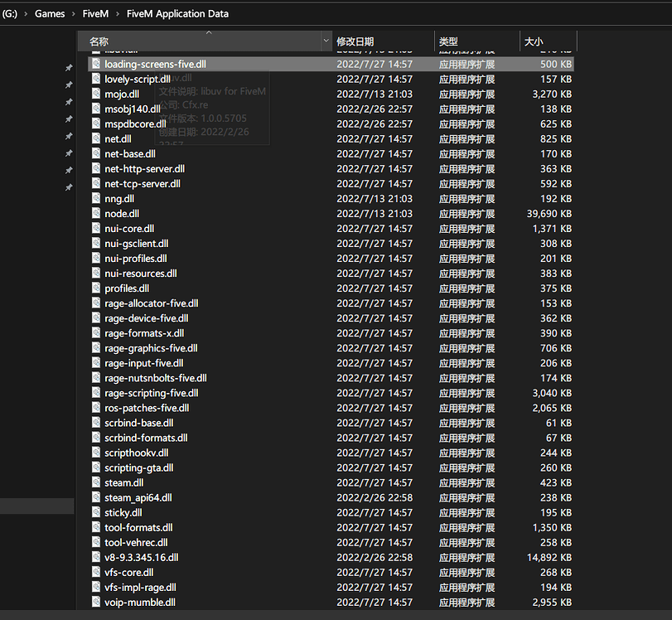Select the nui-core.dll file icon

click(94, 228)
